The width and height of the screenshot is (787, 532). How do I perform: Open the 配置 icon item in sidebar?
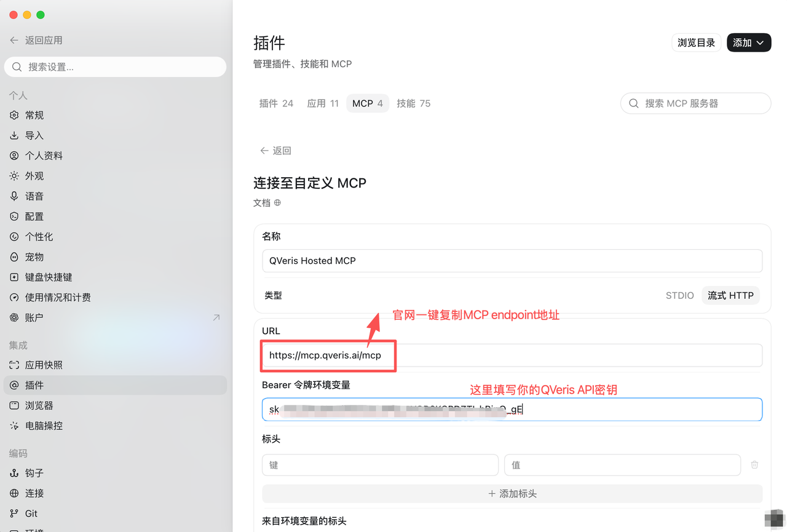coord(14,216)
